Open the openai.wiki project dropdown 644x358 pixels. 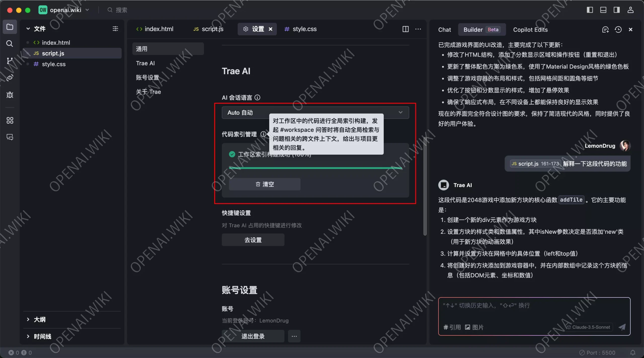pos(64,10)
